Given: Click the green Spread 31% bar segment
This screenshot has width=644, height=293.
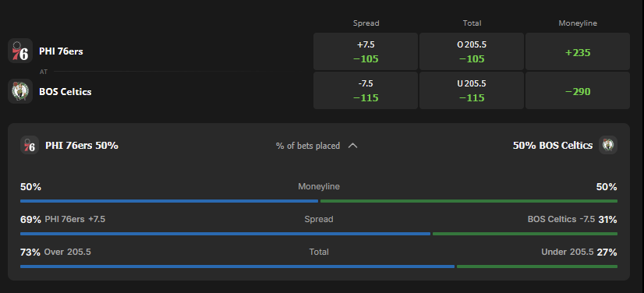Looking at the screenshot, I should pyautogui.click(x=525, y=234).
